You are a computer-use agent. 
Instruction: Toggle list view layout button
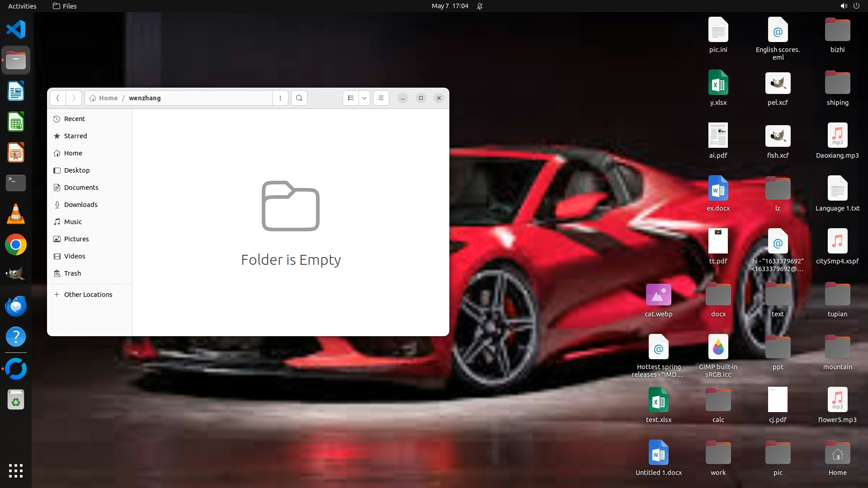351,98
